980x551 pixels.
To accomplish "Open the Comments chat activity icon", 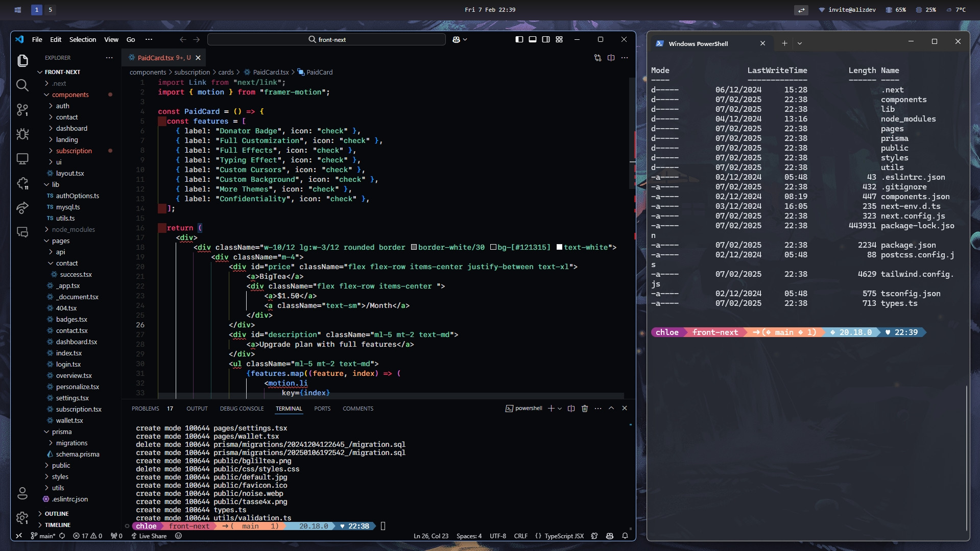I will [x=22, y=232].
